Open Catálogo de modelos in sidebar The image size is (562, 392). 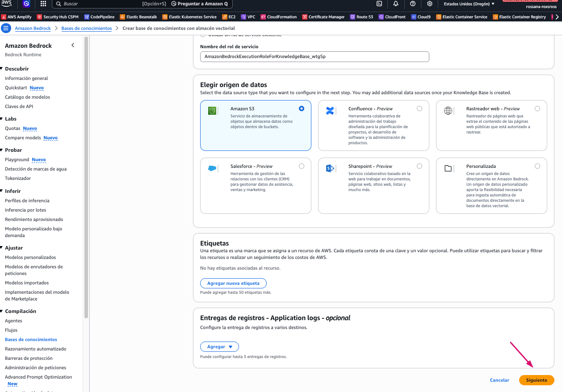27,97
